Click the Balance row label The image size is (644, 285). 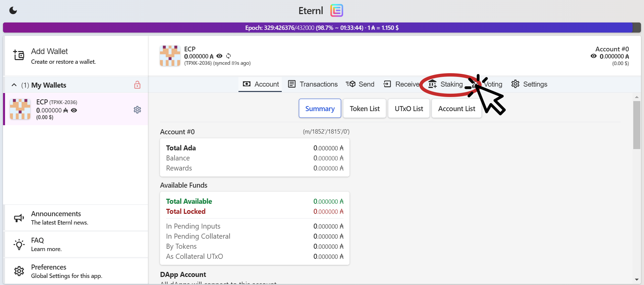[x=178, y=158]
